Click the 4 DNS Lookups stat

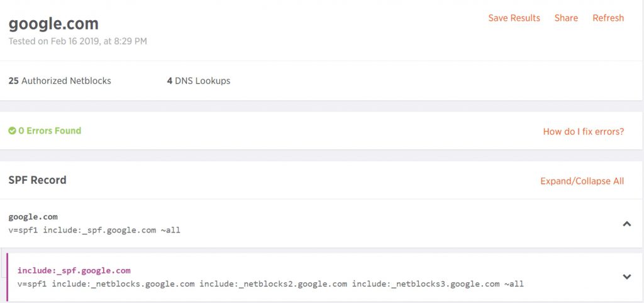click(198, 81)
